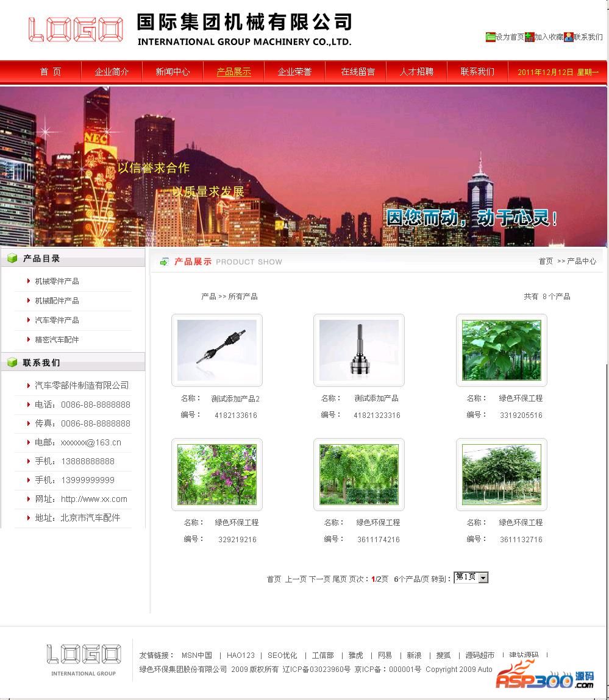Click the city skyline banner image
This screenshot has width=609, height=700.
click(304, 166)
